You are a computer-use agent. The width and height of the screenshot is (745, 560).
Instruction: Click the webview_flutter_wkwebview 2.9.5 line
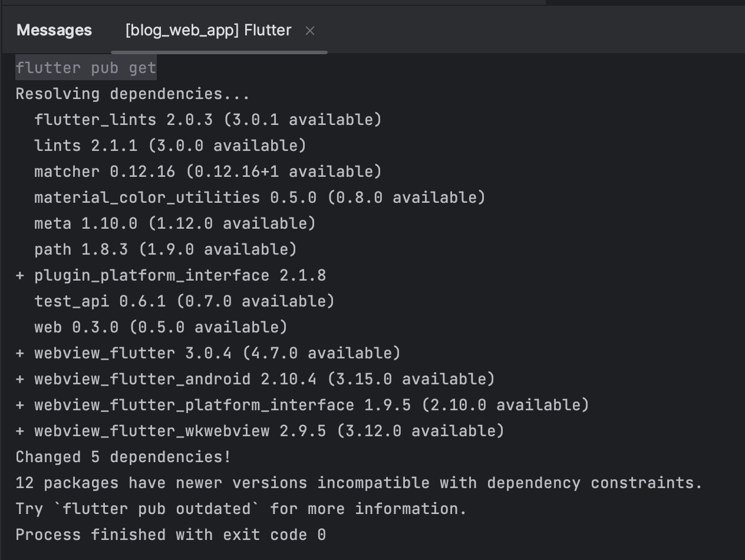(260, 431)
